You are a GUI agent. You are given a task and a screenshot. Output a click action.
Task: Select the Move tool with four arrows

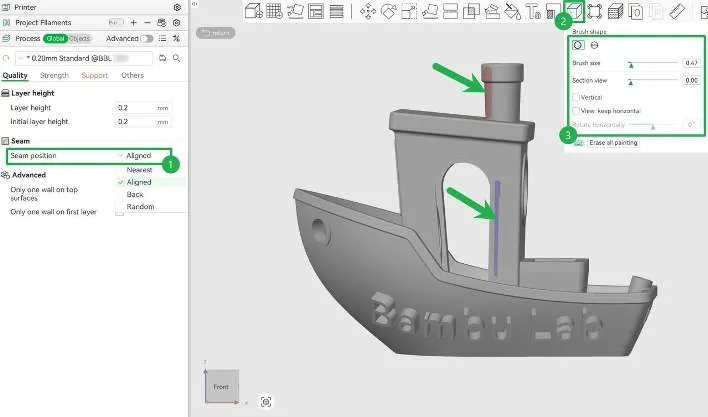[368, 11]
